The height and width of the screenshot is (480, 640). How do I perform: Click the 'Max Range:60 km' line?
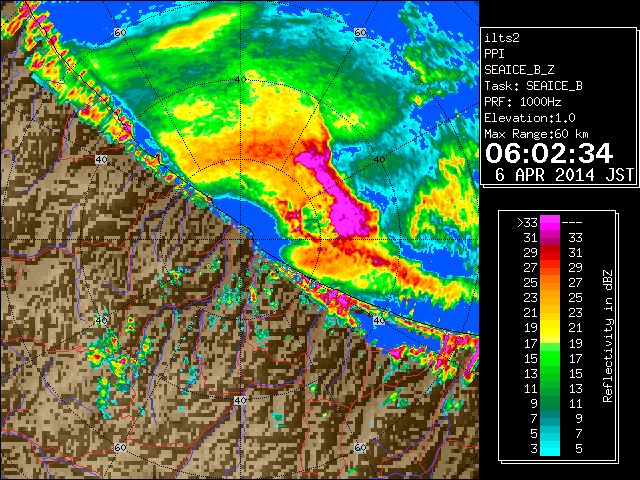pos(536,134)
